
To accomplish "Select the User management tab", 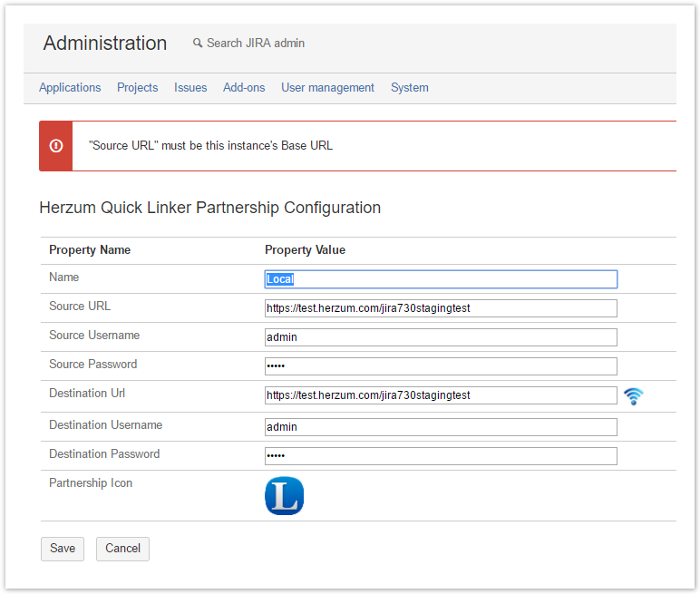I will tap(327, 88).
